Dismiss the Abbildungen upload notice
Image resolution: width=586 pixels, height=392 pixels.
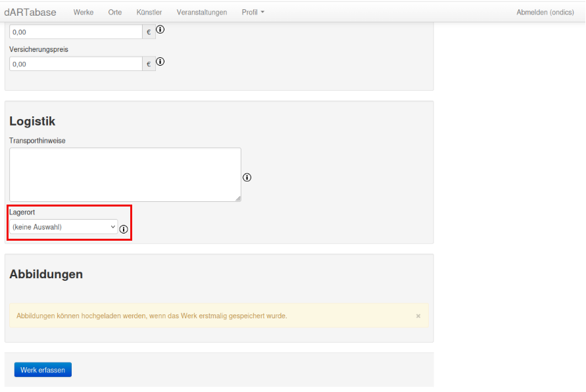tap(418, 316)
